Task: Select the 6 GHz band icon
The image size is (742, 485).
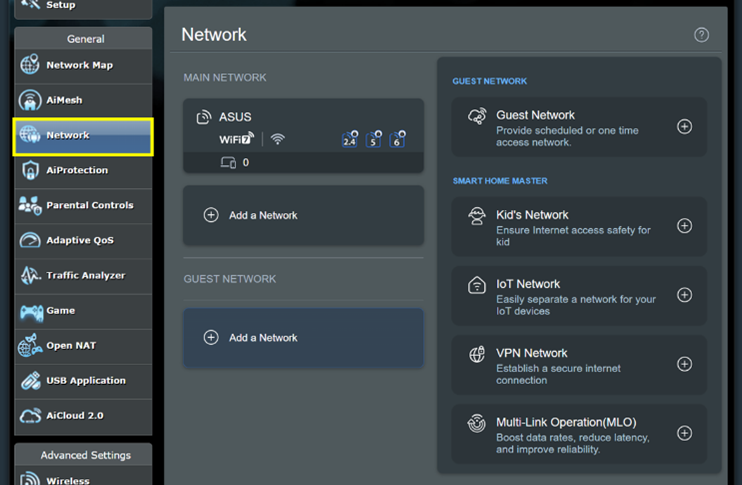Action: 397,140
